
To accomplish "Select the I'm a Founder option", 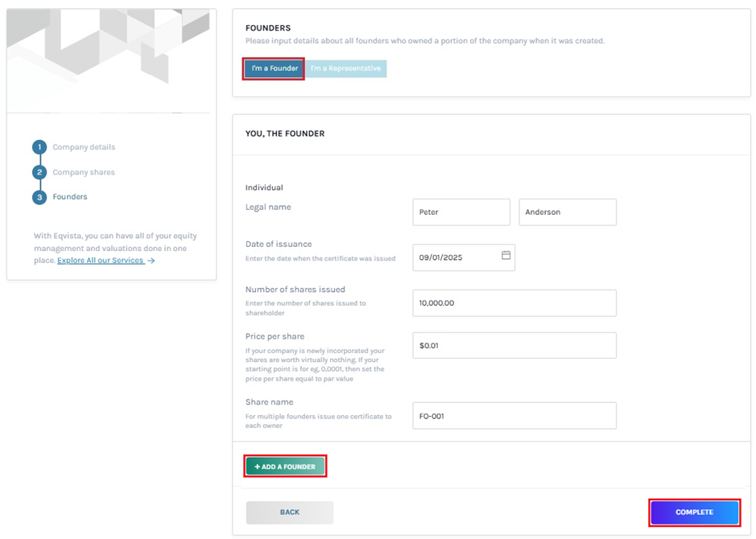I will pyautogui.click(x=273, y=68).
